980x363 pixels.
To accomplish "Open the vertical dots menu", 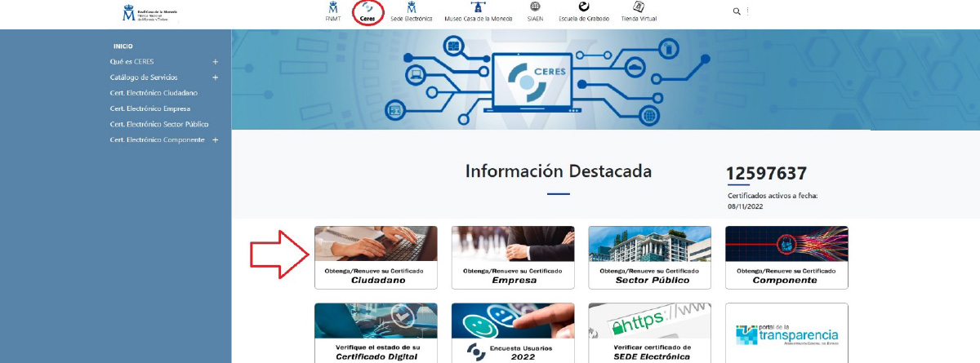I will click(747, 11).
